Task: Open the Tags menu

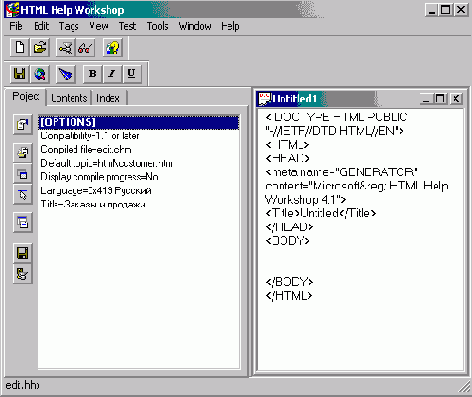Action: pos(69,26)
